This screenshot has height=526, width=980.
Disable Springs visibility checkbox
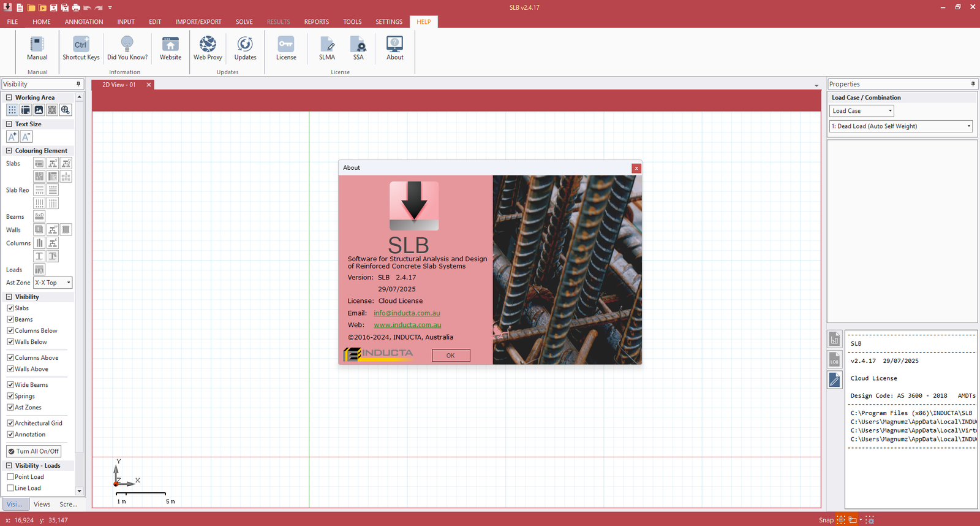point(10,396)
